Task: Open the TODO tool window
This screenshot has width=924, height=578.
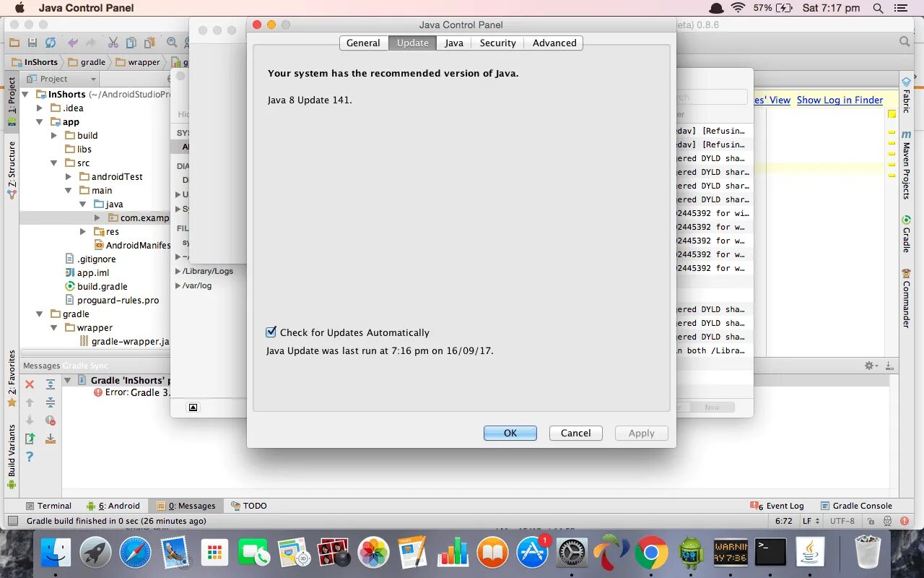Action: pyautogui.click(x=248, y=506)
